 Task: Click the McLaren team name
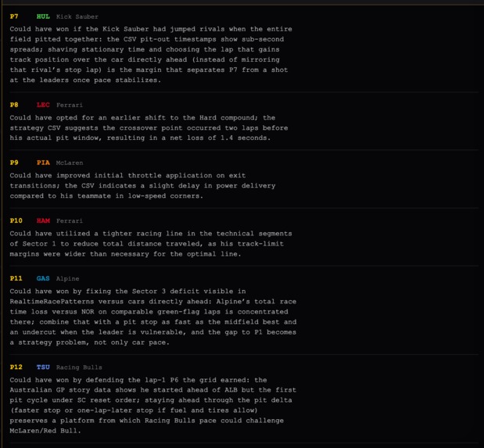point(70,163)
